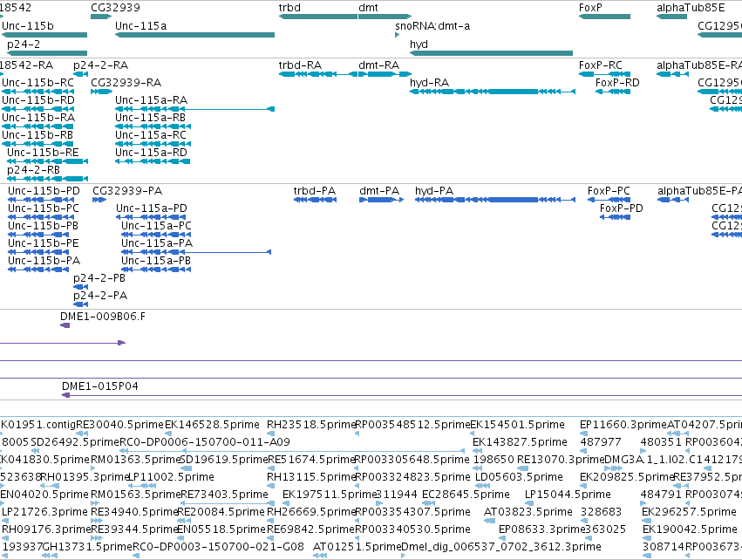Click the dmt-RA transcript glyph
This screenshot has width=742, height=560.
tap(385, 74)
